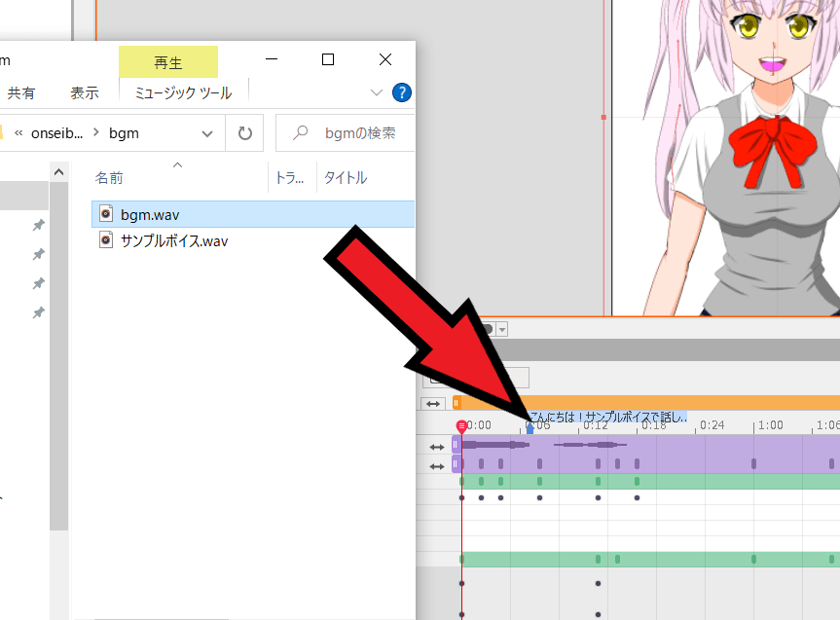
Task: Click the resize arrows icon on the orange subtitle track
Action: (x=435, y=403)
